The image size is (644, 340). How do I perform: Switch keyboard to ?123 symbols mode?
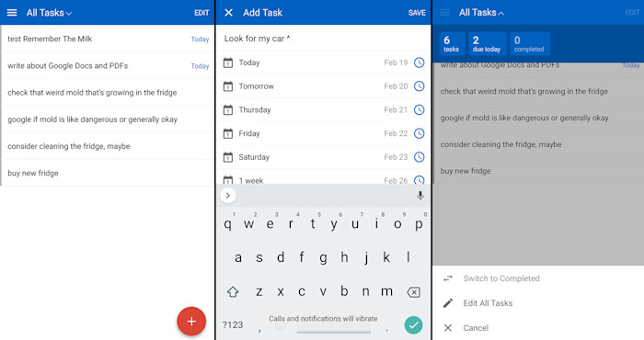(233, 324)
